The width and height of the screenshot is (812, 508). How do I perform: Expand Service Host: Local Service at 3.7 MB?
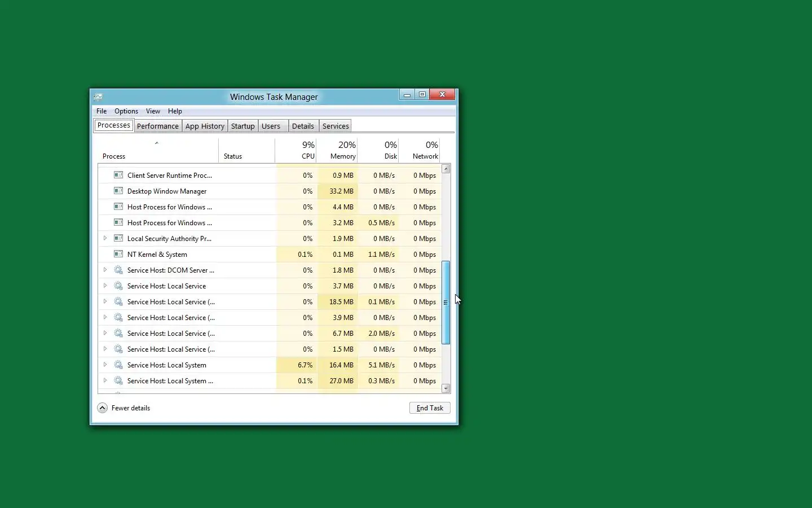pyautogui.click(x=105, y=286)
